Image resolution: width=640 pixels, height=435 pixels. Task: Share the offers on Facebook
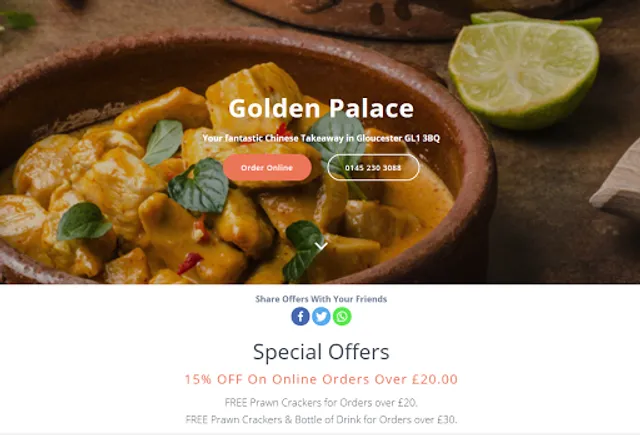(300, 316)
